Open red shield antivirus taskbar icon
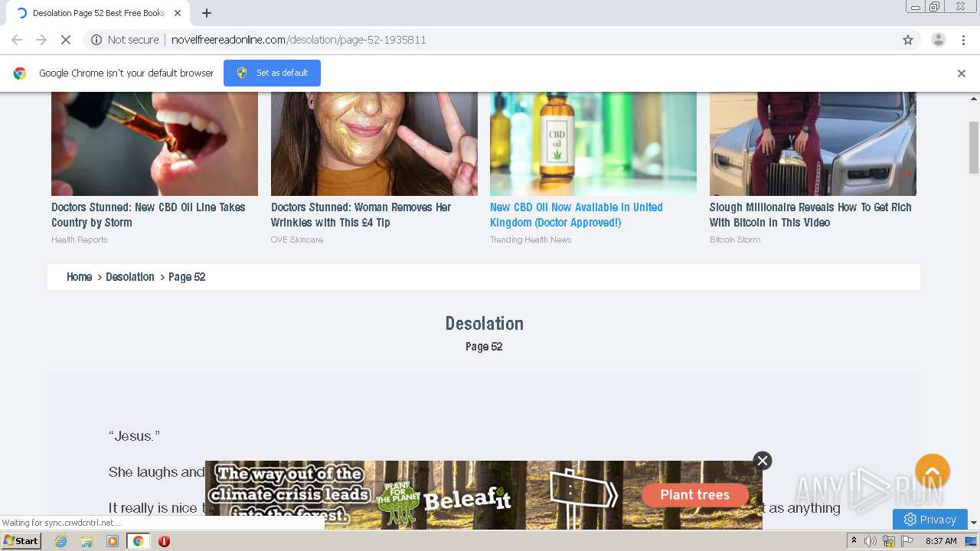 pyautogui.click(x=164, y=541)
